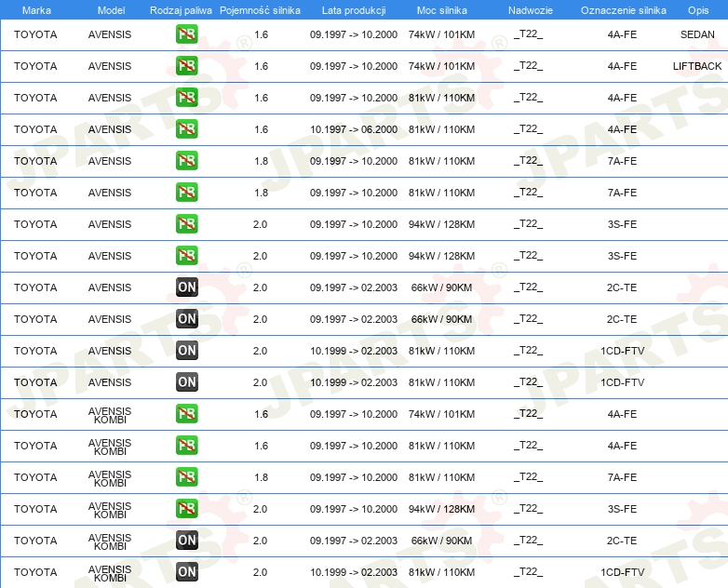Click 4A-FE engine code in the SEDAN row
Image resolution: width=728 pixels, height=588 pixels.
[622, 34]
